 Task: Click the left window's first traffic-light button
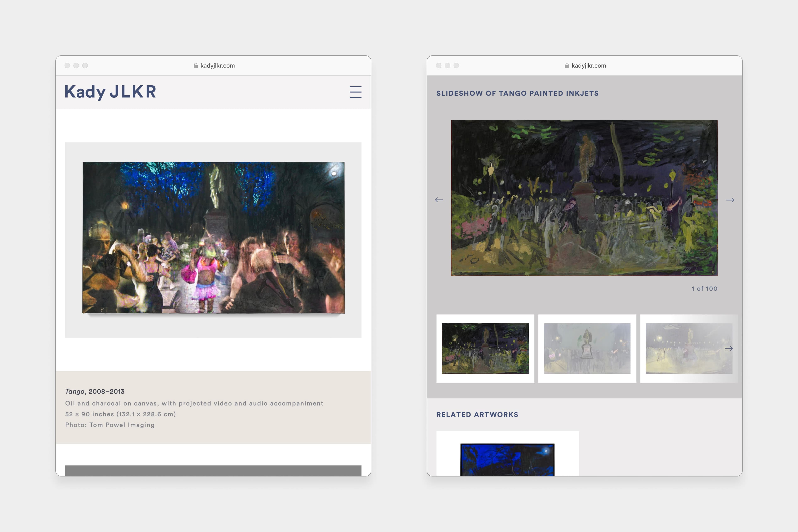click(67, 65)
